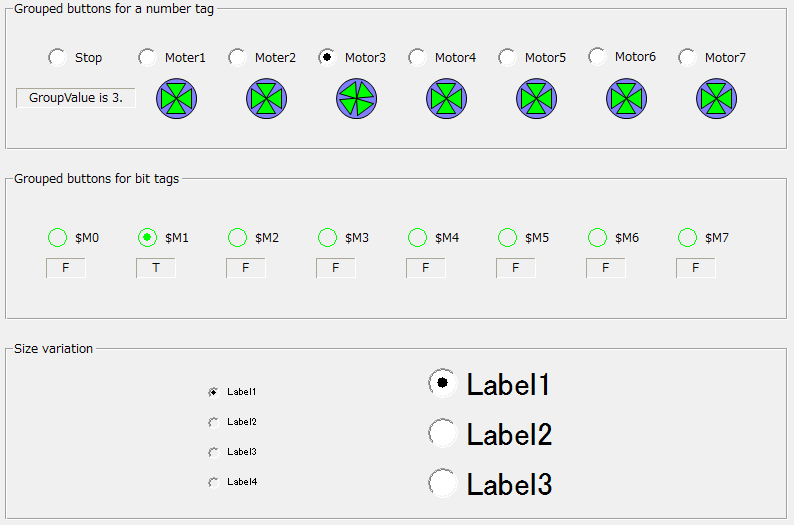Image resolution: width=794 pixels, height=525 pixels.
Task: Select the large Label3 radio option
Action: tap(442, 483)
